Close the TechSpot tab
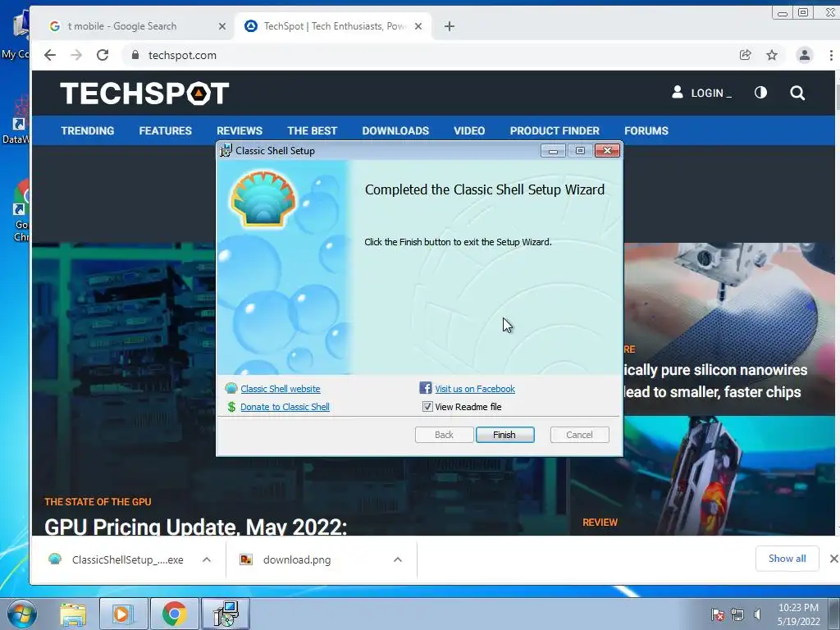Screen dimensions: 840x630 [x=418, y=26]
